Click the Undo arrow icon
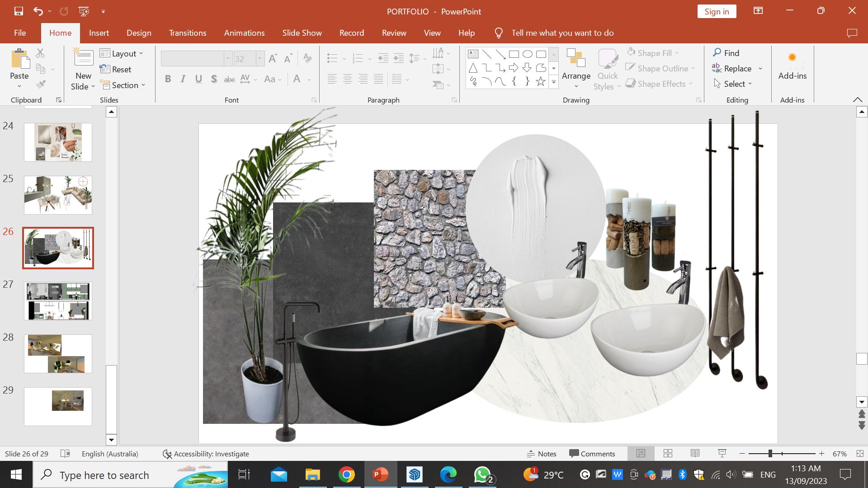 click(38, 11)
